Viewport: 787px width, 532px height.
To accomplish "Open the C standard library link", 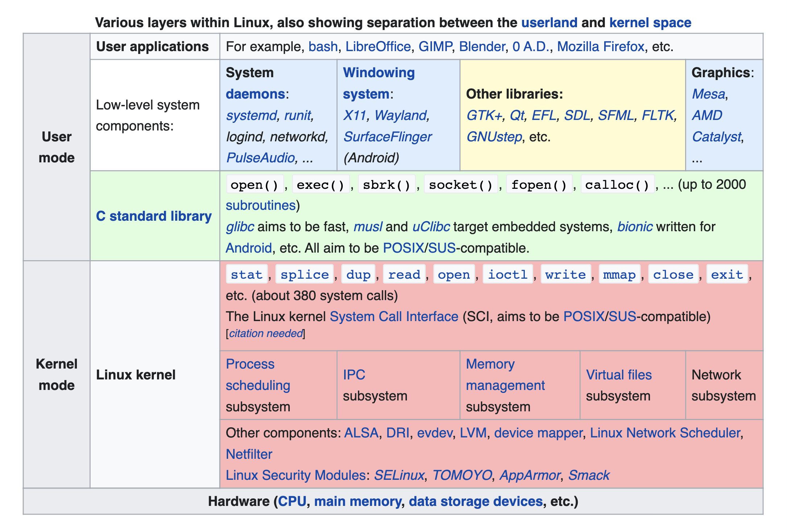I will pos(154,216).
